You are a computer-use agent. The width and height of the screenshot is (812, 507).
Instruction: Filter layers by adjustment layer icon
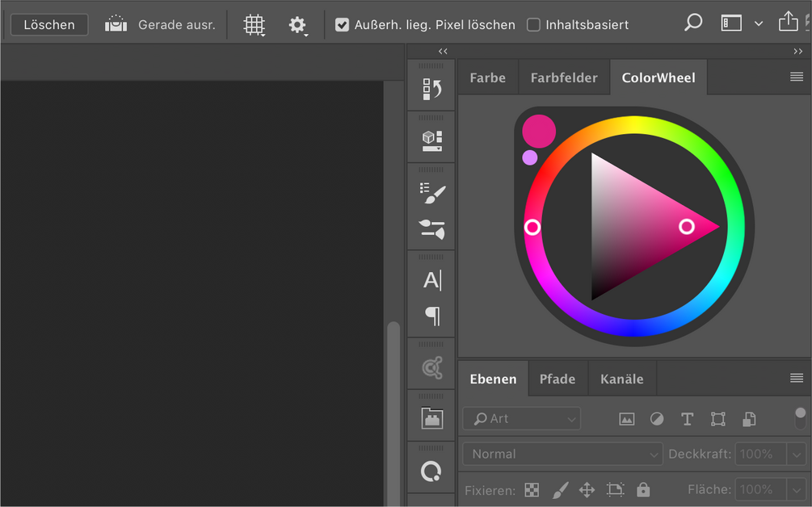click(x=657, y=419)
